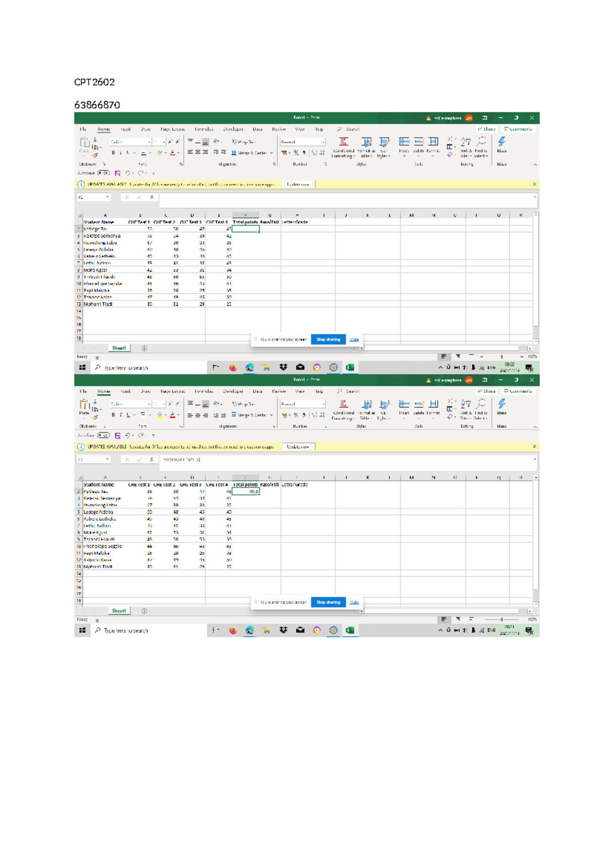This screenshot has height=868, width=614.
Task: Click Type here to search in second screenshot's taskbar
Action: click(x=148, y=631)
